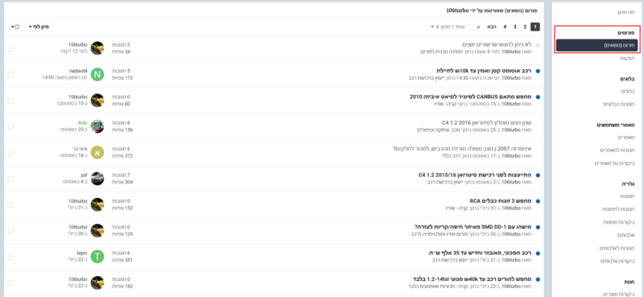
Task: Tick checkbox for the Buki row
Action: coord(10,126)
